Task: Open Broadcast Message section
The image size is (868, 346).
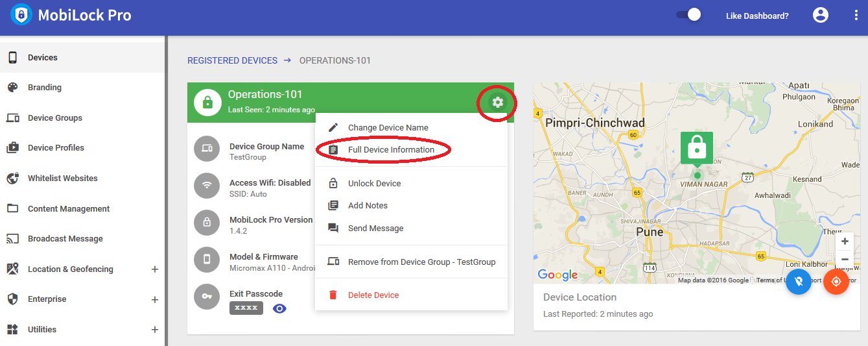Action: tap(82, 239)
